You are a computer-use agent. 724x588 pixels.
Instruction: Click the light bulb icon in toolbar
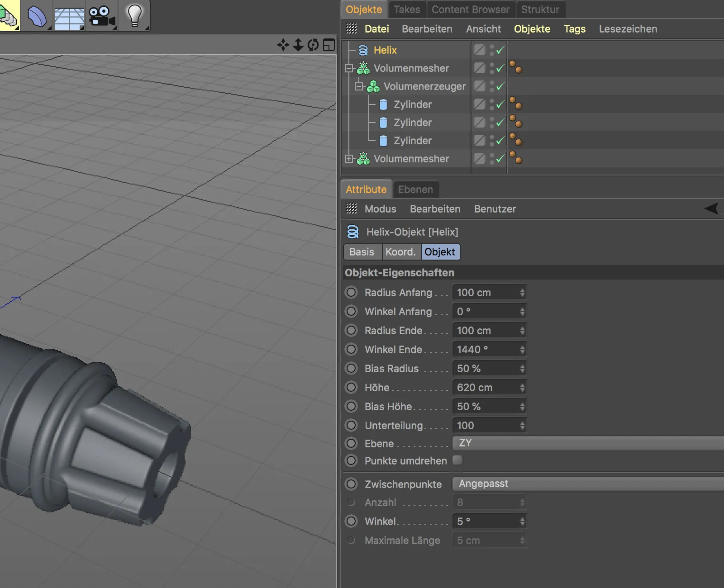click(134, 15)
